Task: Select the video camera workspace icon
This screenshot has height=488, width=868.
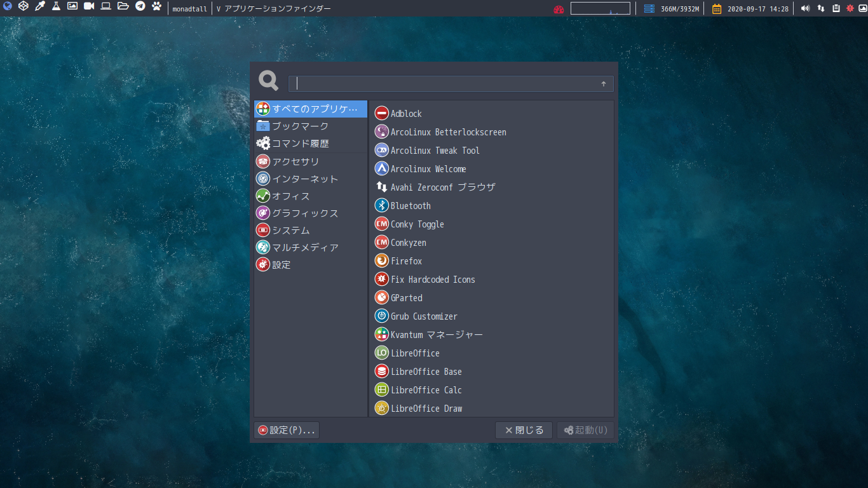Action: click(x=89, y=7)
